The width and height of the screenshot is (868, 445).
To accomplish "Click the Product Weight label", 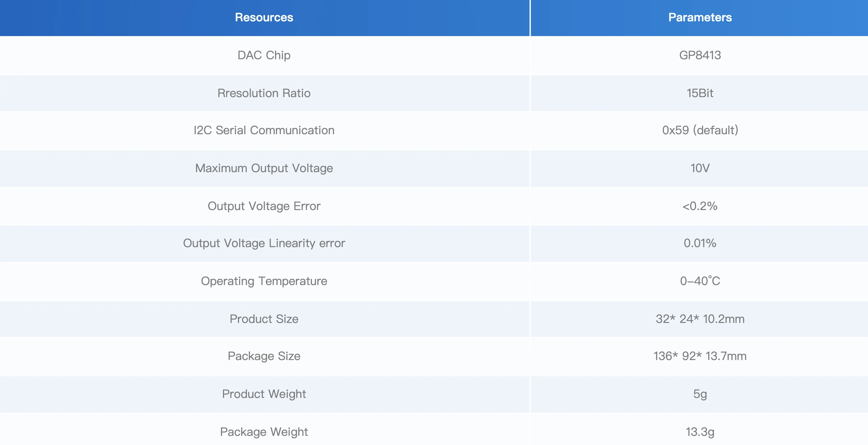I will pyautogui.click(x=264, y=394).
